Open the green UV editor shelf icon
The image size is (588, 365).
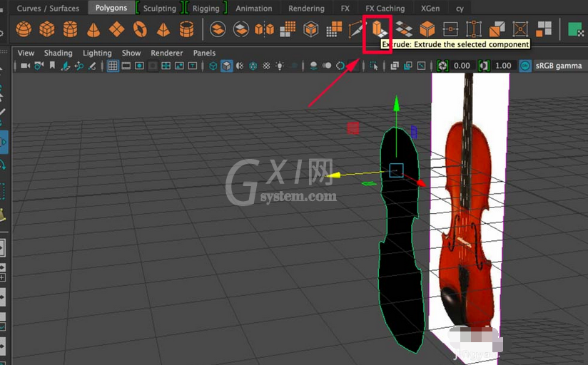(x=576, y=29)
